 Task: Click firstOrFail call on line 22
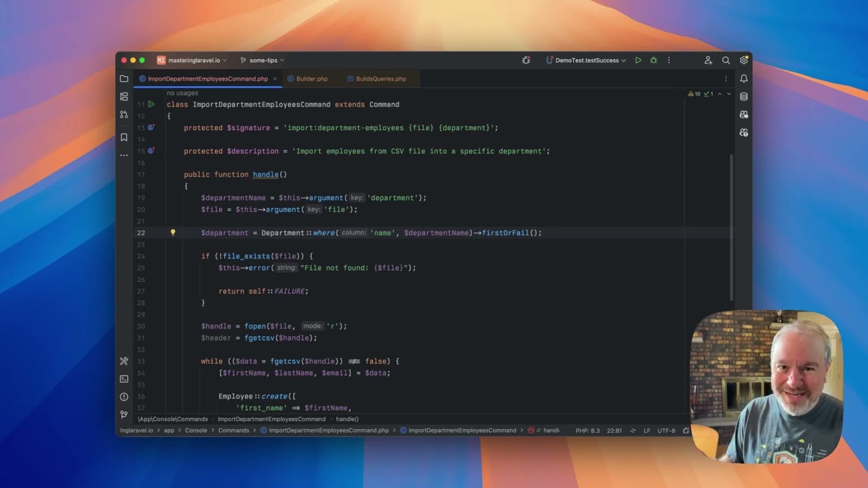click(505, 232)
